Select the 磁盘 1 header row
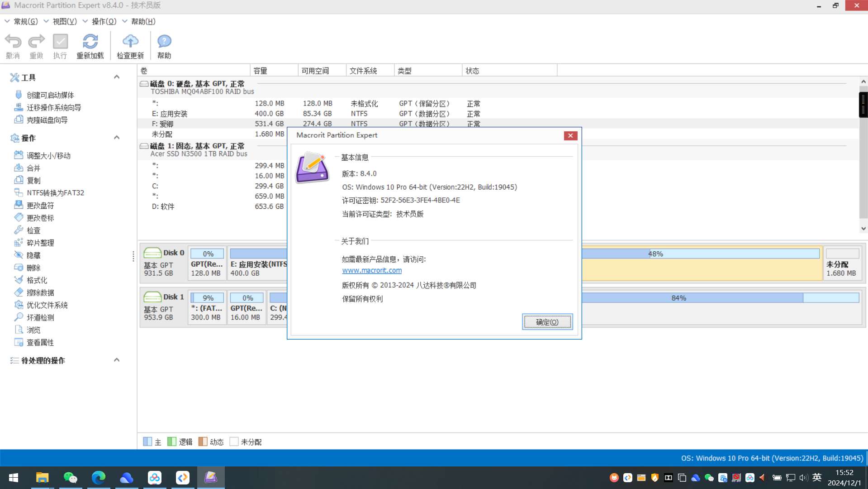This screenshot has height=489, width=868. point(212,149)
